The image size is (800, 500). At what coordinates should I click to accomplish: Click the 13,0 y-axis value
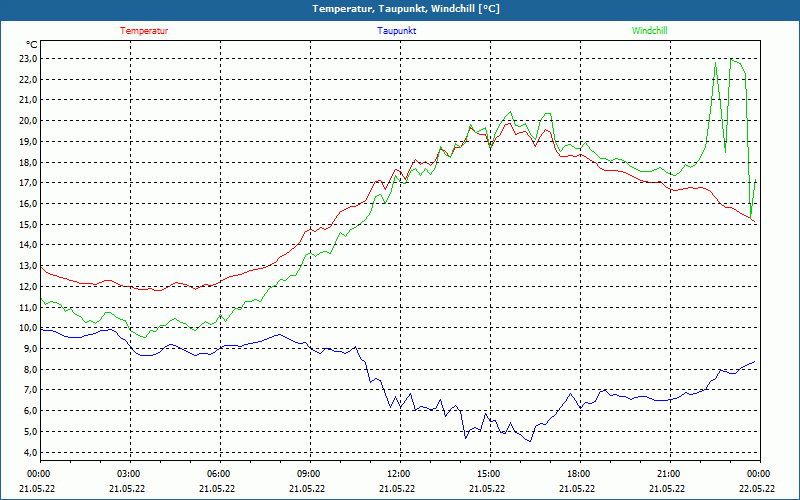pos(28,266)
